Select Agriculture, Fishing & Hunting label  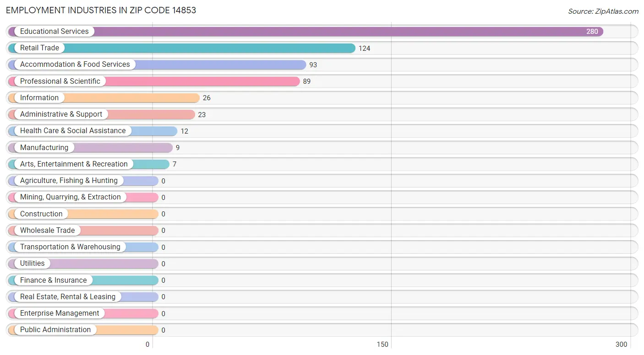[69, 180]
